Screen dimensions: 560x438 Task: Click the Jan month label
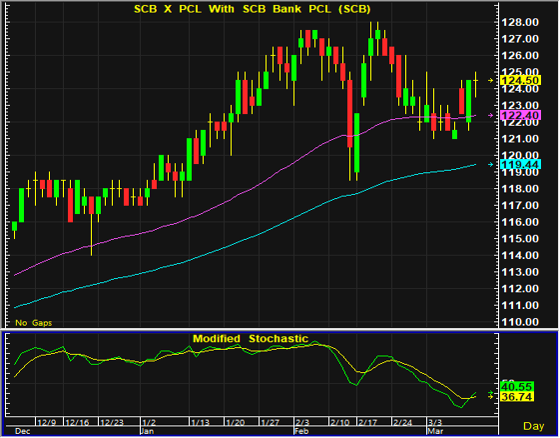[147, 431]
